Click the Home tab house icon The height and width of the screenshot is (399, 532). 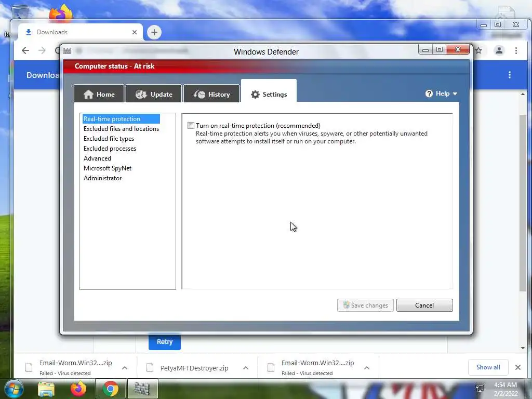click(x=88, y=94)
